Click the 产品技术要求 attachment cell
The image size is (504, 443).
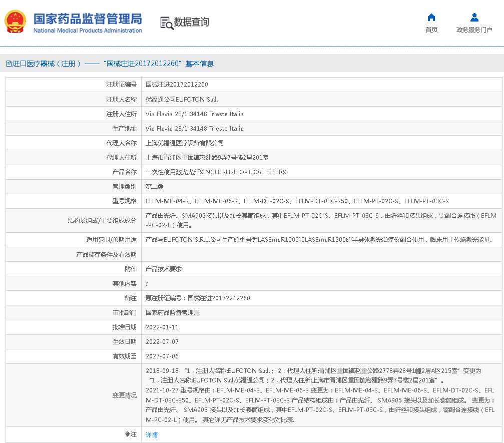(x=164, y=269)
